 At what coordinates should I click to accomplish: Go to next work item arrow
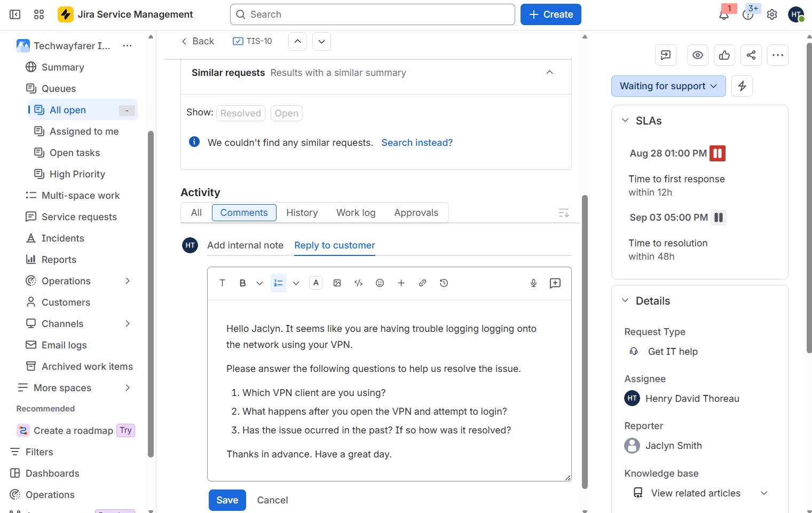pos(321,41)
